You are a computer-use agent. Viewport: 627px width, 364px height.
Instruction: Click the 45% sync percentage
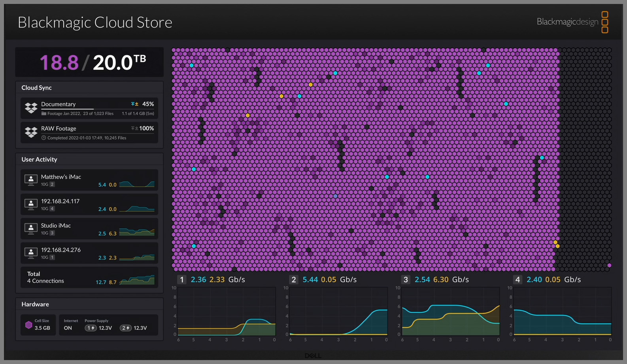148,104
